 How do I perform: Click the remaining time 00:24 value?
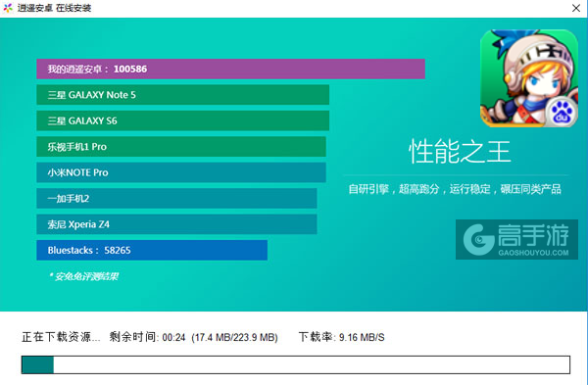[174, 338]
